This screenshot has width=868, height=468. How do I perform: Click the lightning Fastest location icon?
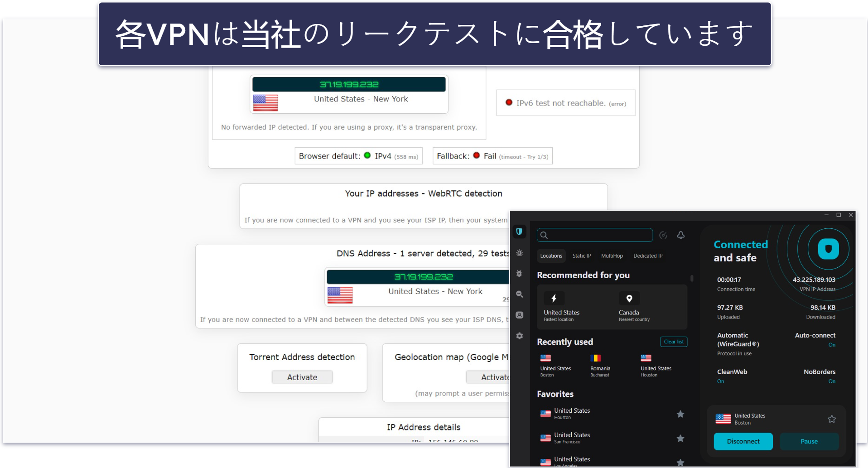tap(554, 298)
